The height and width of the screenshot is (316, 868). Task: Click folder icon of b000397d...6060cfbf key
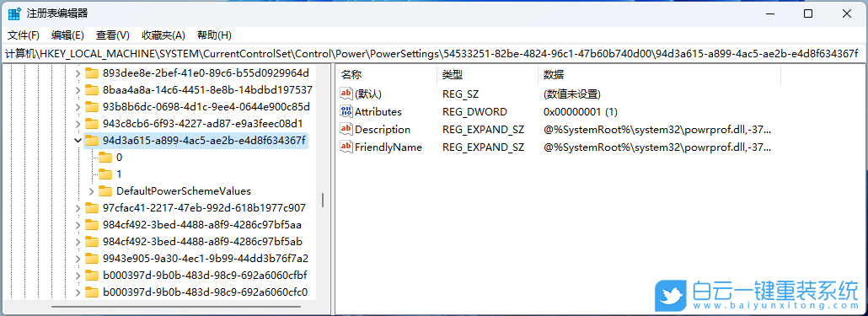pyautogui.click(x=92, y=276)
